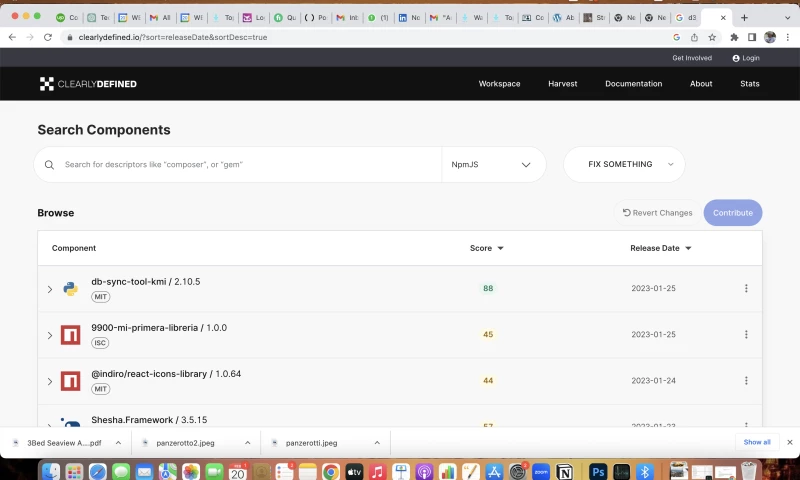This screenshot has width=800, height=480.
Task: Open options for the panzerotto2.jpeg download
Action: (247, 443)
